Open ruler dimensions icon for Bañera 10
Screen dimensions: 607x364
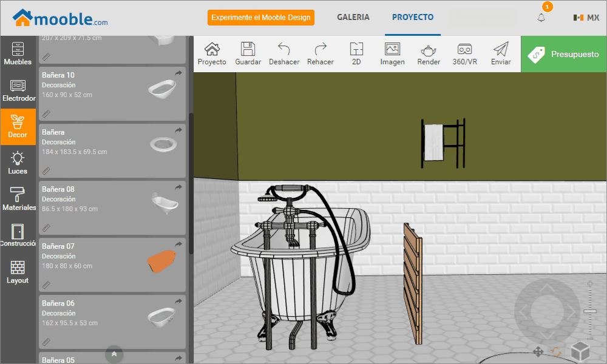[x=46, y=113]
